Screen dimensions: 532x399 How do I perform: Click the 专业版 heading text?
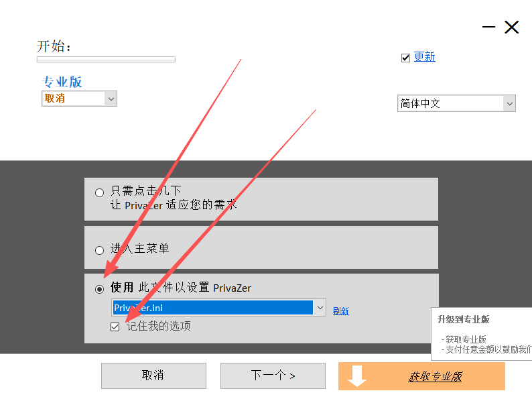pyautogui.click(x=62, y=82)
